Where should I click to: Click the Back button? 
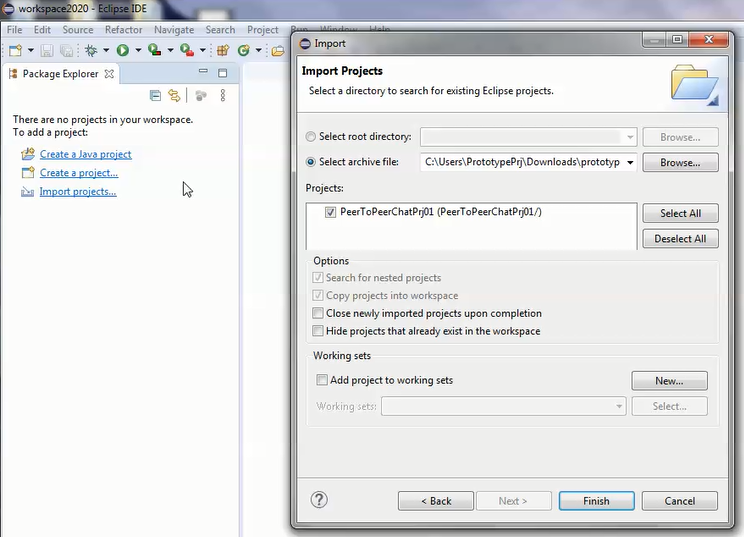point(436,501)
